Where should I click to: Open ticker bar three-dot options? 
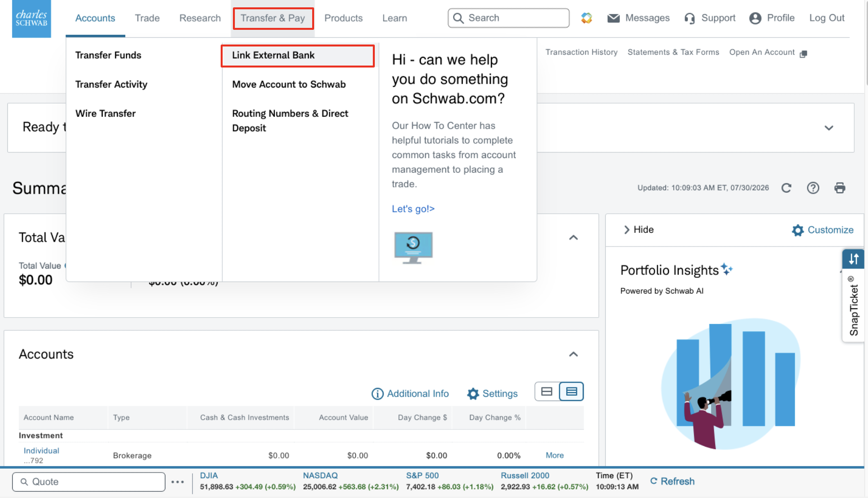[x=178, y=482]
